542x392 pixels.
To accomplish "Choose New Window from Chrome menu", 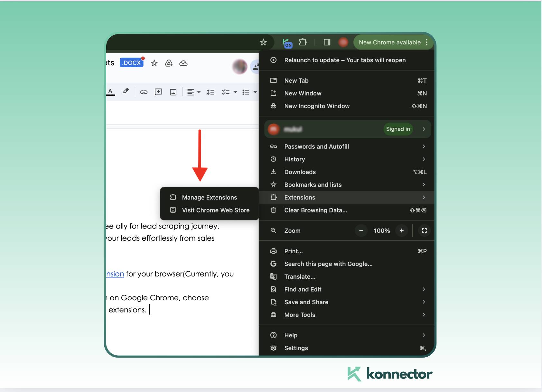I will pos(347,93).
